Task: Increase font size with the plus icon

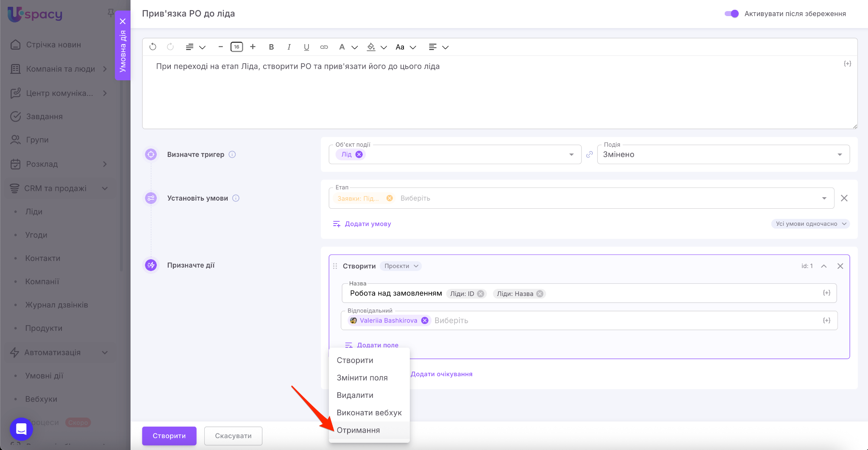Action: pos(253,47)
